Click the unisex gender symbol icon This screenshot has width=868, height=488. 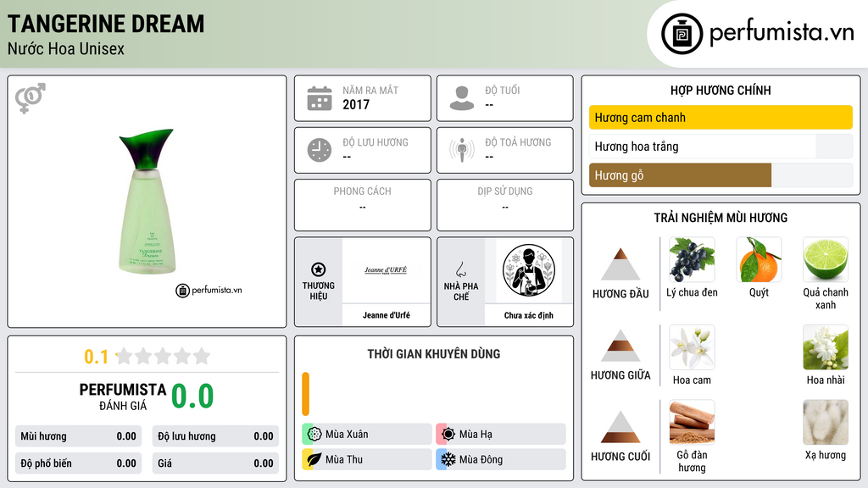point(31,98)
